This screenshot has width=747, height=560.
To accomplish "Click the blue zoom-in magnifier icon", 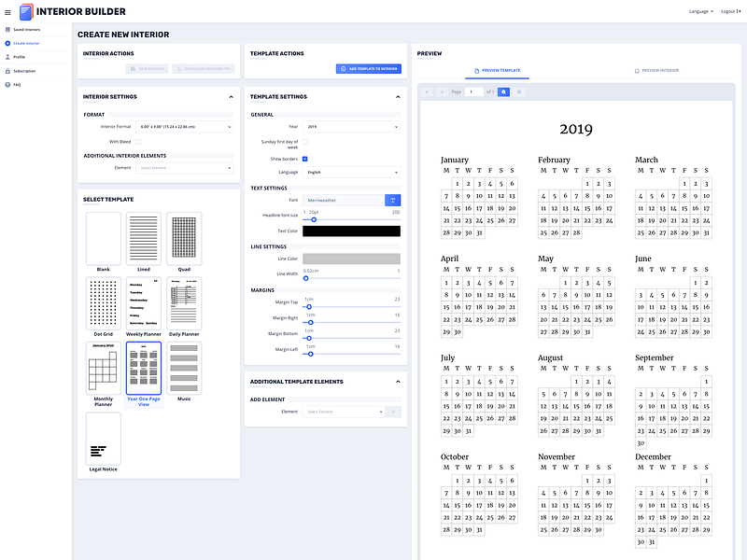I will tap(503, 91).
